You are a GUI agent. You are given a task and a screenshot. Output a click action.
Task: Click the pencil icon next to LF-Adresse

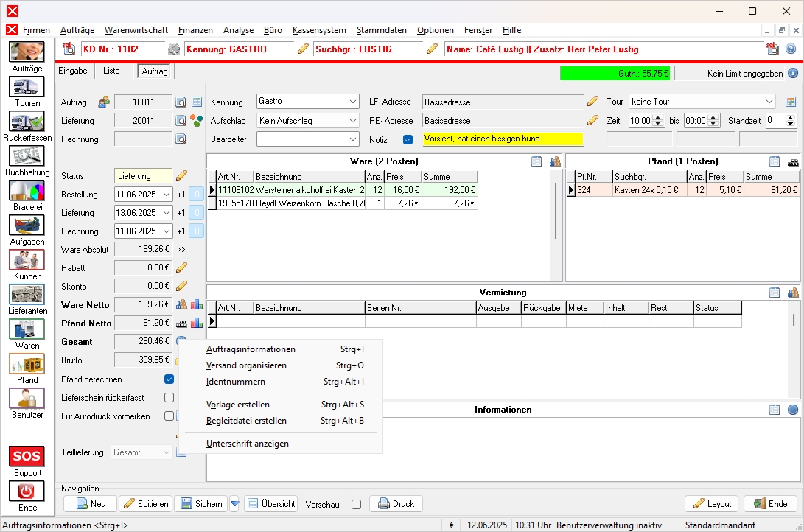(592, 102)
